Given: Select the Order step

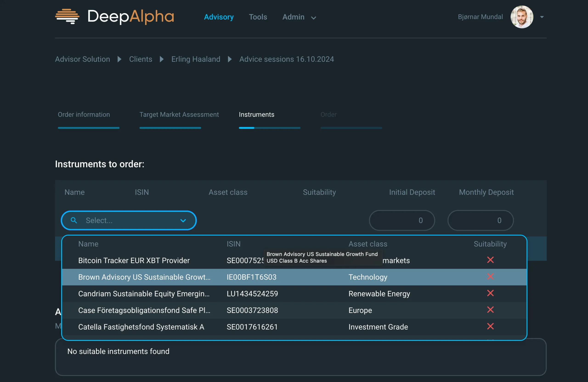Looking at the screenshot, I should click(328, 114).
